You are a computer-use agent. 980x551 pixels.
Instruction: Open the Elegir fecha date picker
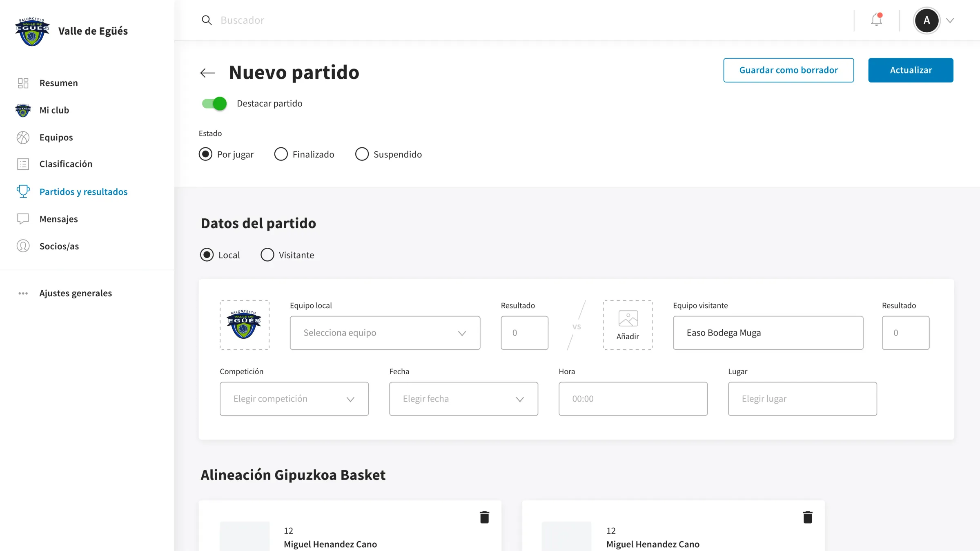pyautogui.click(x=463, y=399)
